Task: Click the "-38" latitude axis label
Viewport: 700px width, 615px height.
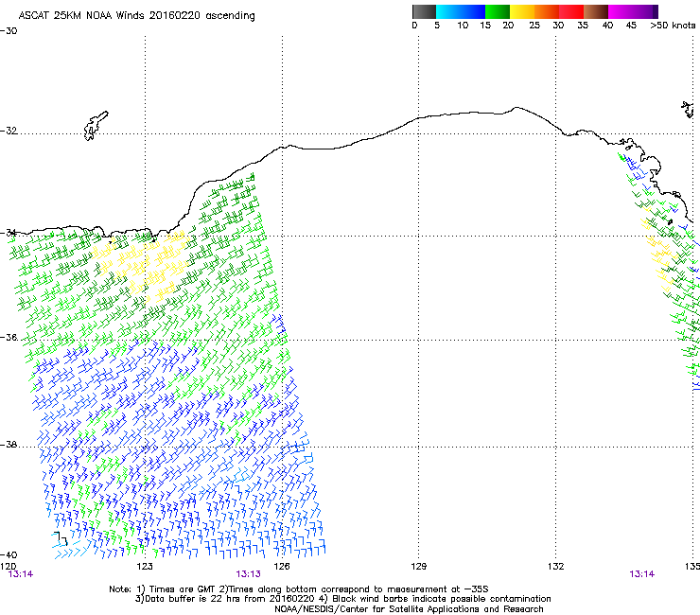Action: (x=9, y=445)
